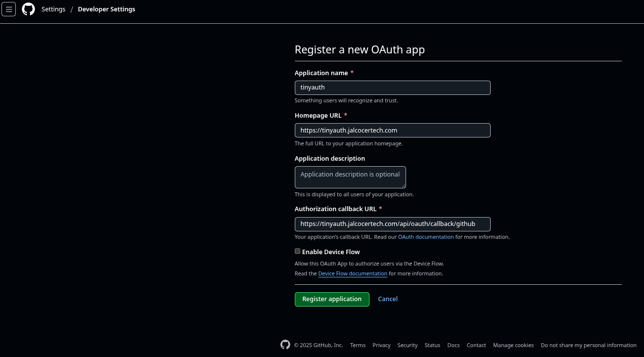Open Status footer link

[432, 345]
